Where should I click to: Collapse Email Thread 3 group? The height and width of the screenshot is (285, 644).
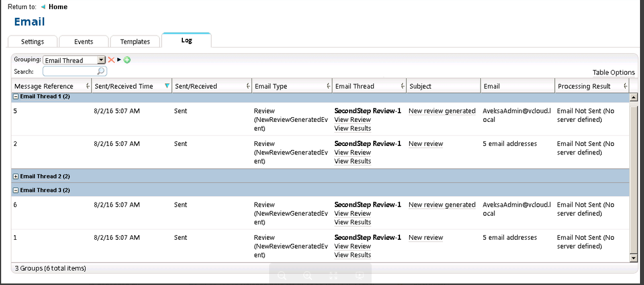[15, 190]
